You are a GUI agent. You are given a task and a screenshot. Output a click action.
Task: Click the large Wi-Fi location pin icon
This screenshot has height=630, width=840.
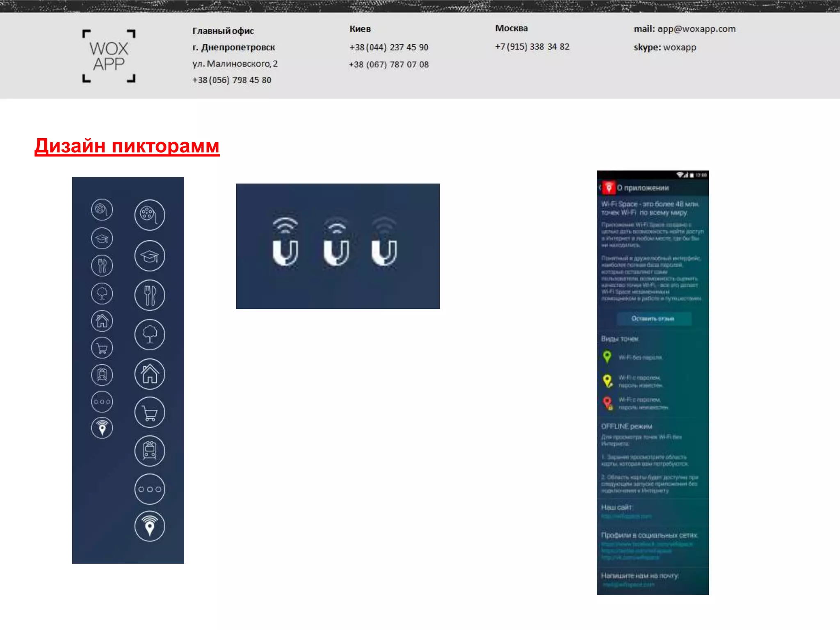[x=150, y=526]
